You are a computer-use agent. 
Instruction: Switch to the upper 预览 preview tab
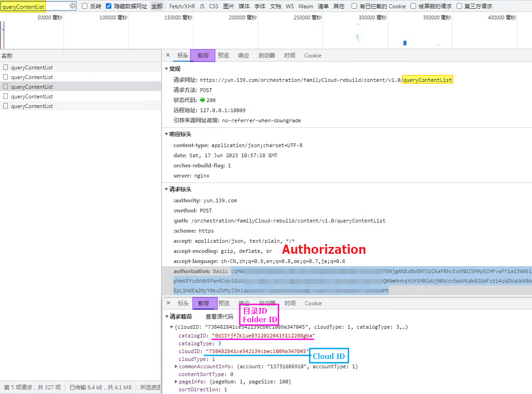click(223, 56)
